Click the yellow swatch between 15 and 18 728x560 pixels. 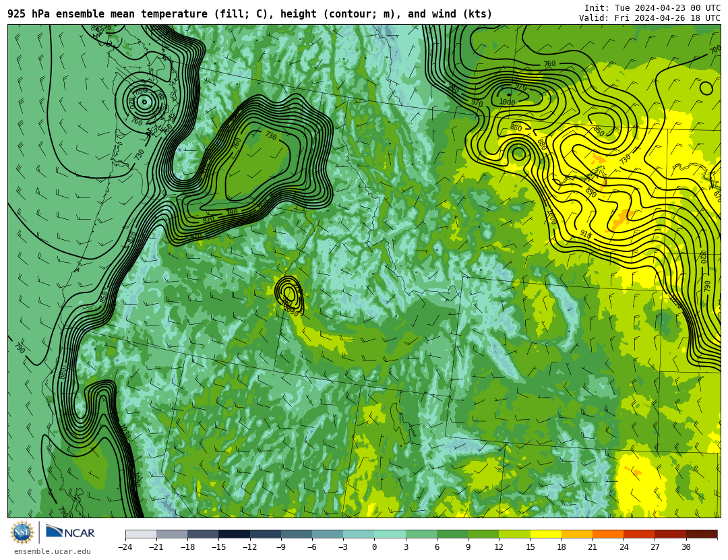coord(545,534)
